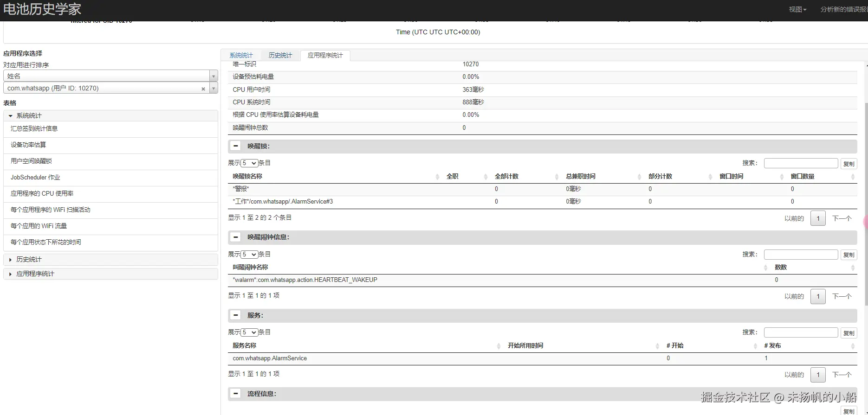Image resolution: width=868 pixels, height=415 pixels.
Task: Open 每个应用的 WiFi 流量 entry
Action: pos(110,226)
